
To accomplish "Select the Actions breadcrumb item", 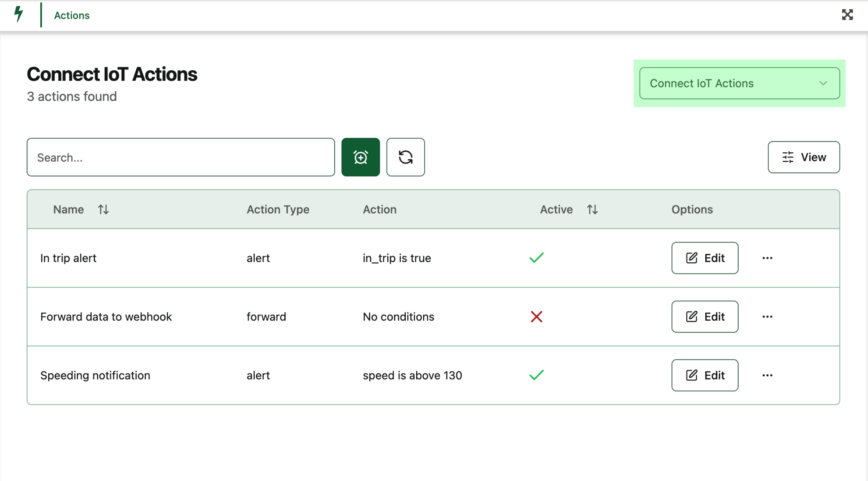I will (x=72, y=15).
